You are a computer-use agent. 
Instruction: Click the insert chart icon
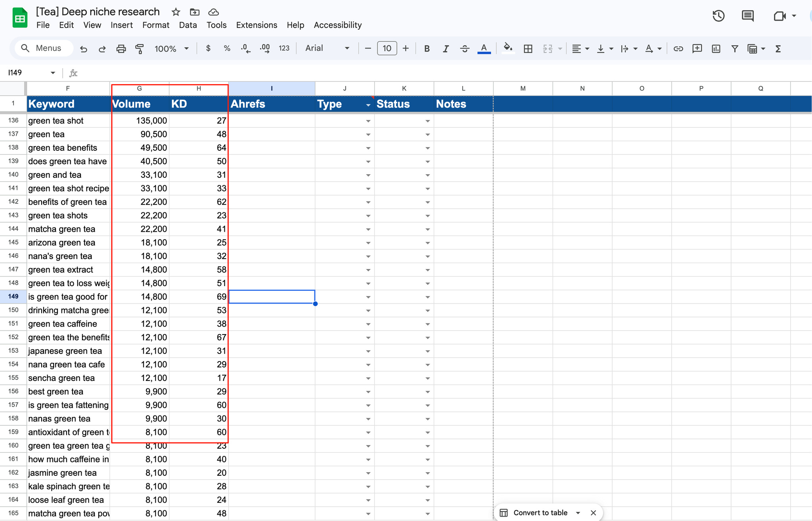[716, 48]
